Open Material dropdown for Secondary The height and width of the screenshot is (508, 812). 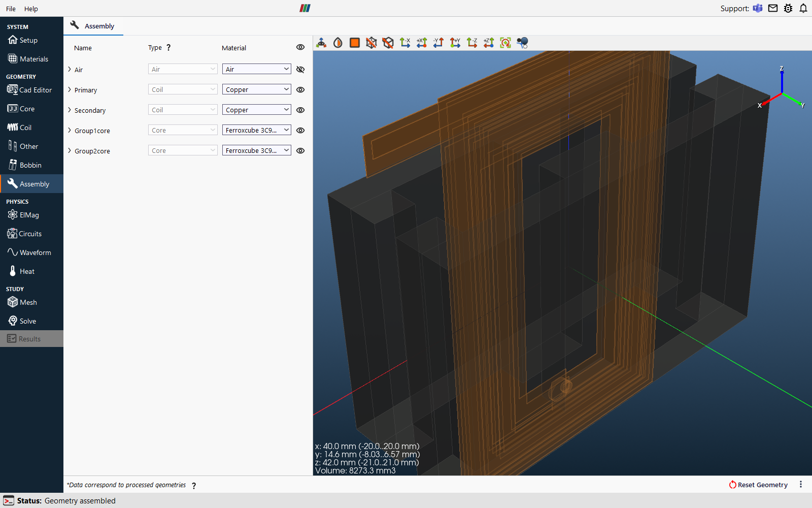tap(257, 110)
